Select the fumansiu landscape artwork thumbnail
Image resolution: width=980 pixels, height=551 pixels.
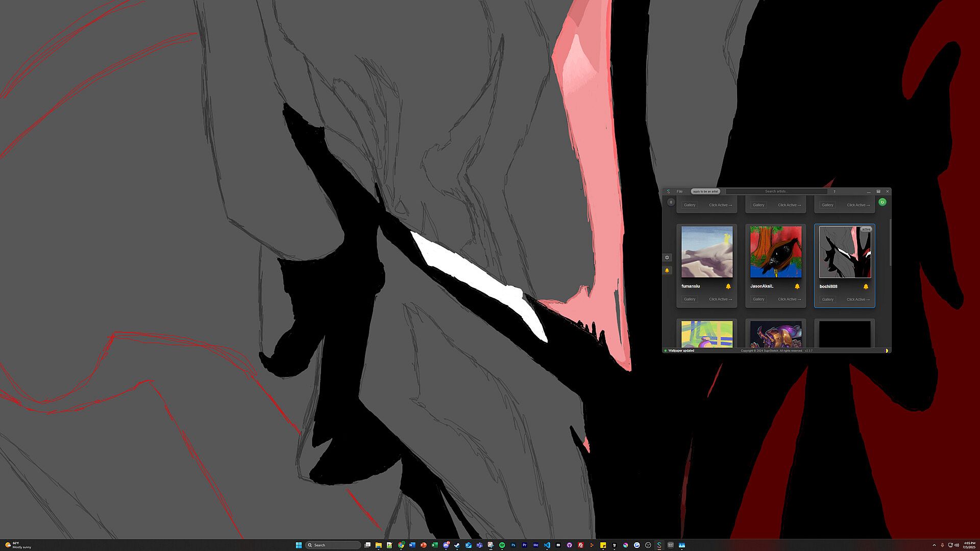point(706,252)
